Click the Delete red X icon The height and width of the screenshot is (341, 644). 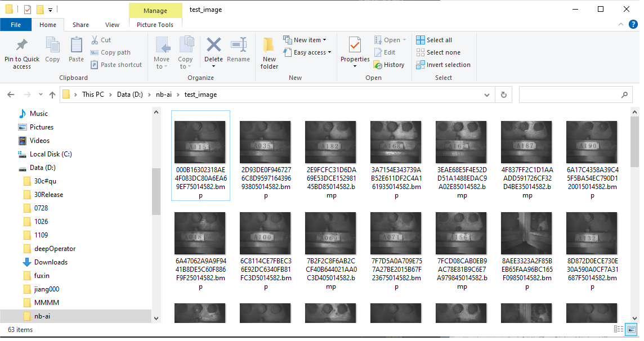pos(213,45)
